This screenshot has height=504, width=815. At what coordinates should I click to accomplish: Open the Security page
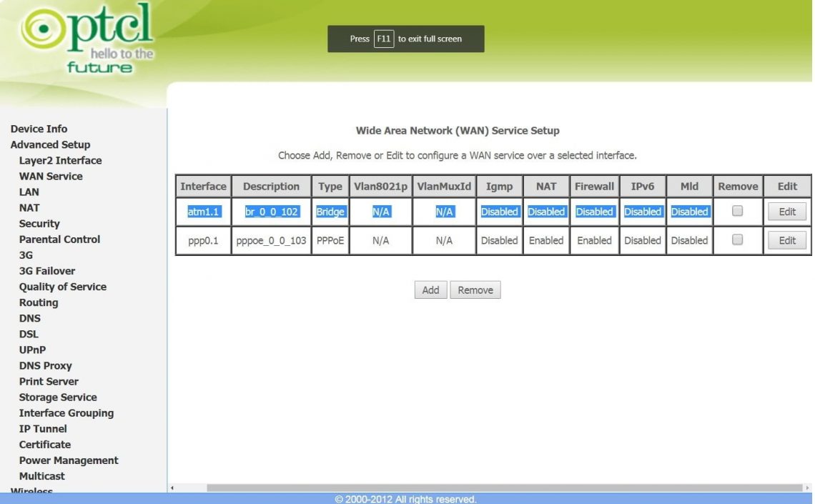coord(39,223)
